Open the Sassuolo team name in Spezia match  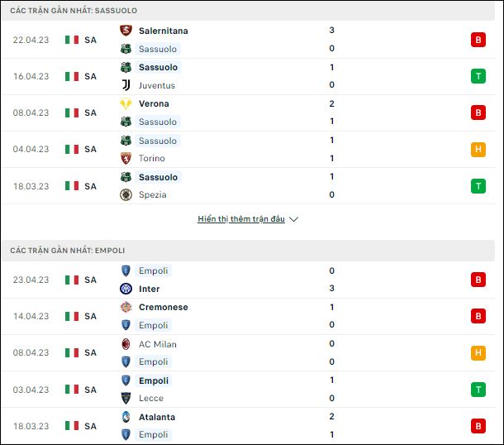pos(158,177)
